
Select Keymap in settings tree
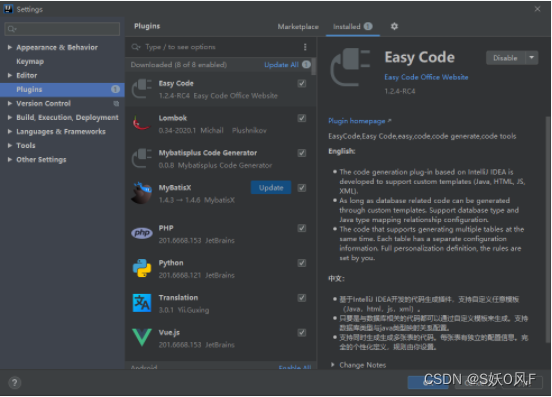tap(30, 61)
